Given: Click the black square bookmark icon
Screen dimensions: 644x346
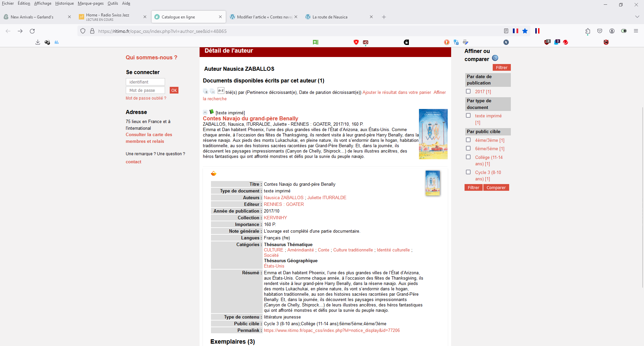Looking at the screenshot, I should tap(407, 42).
